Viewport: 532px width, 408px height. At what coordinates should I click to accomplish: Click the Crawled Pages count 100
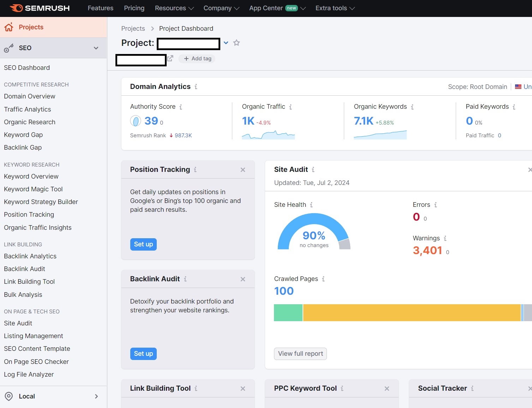[284, 291]
